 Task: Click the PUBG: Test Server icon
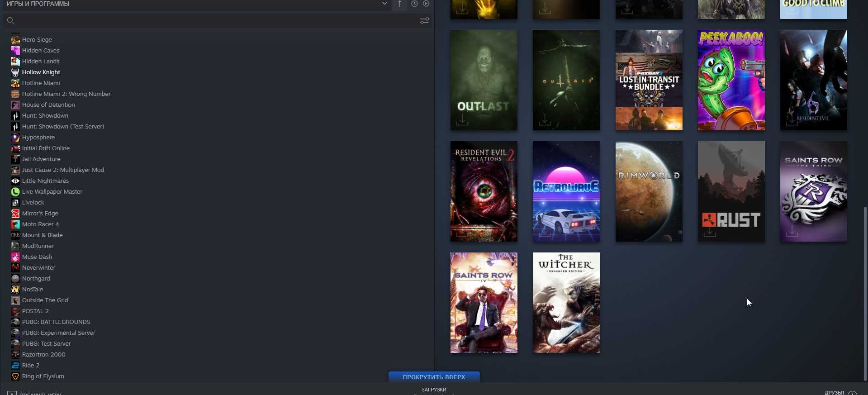coord(15,344)
